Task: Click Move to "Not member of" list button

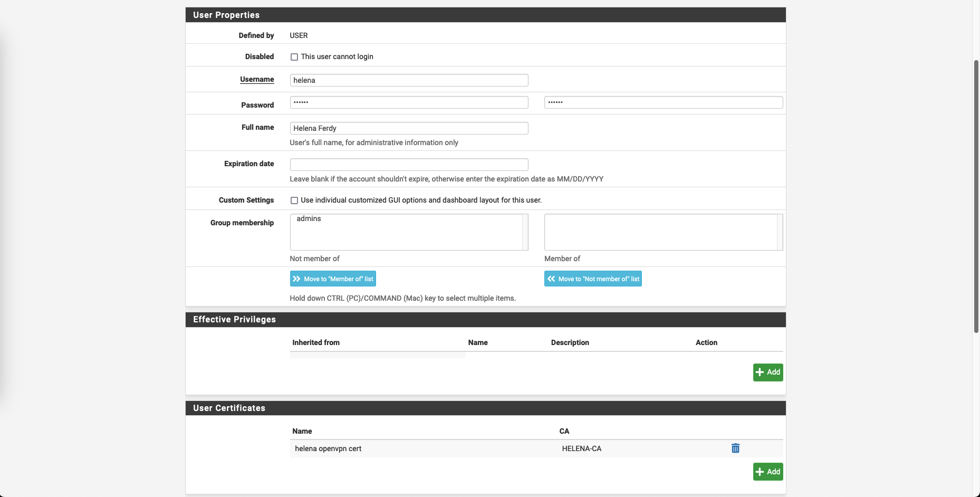Action: 593,279
